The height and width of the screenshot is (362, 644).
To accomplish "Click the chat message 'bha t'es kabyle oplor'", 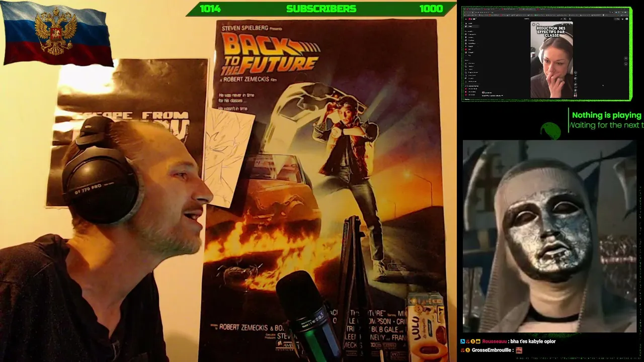I will click(533, 341).
